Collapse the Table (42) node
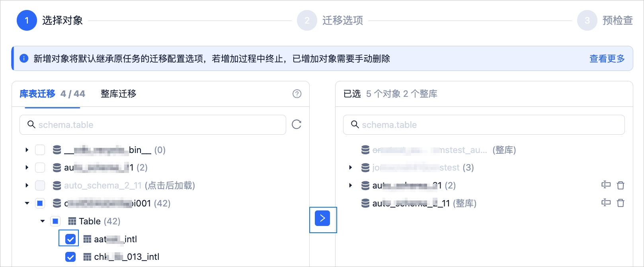 [x=42, y=221]
